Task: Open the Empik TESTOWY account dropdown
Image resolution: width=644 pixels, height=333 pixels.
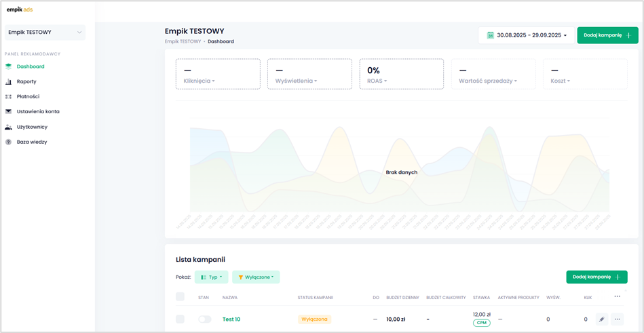Action: click(x=45, y=33)
